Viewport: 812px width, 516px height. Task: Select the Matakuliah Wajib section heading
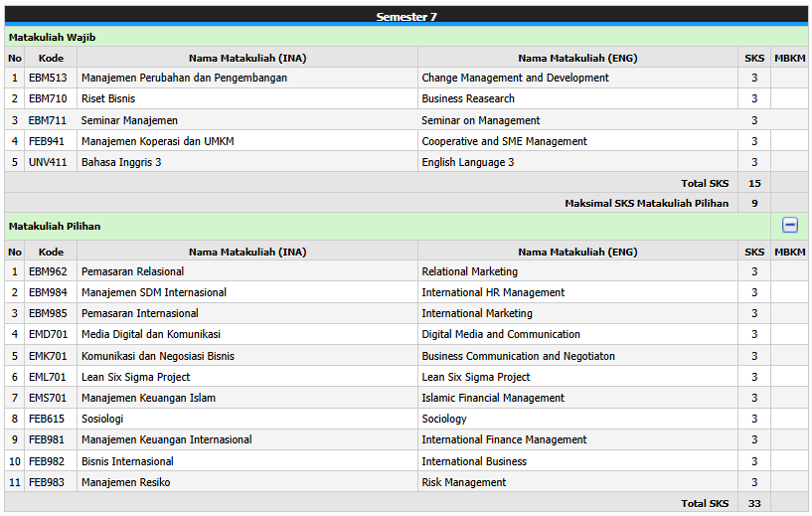click(x=52, y=37)
